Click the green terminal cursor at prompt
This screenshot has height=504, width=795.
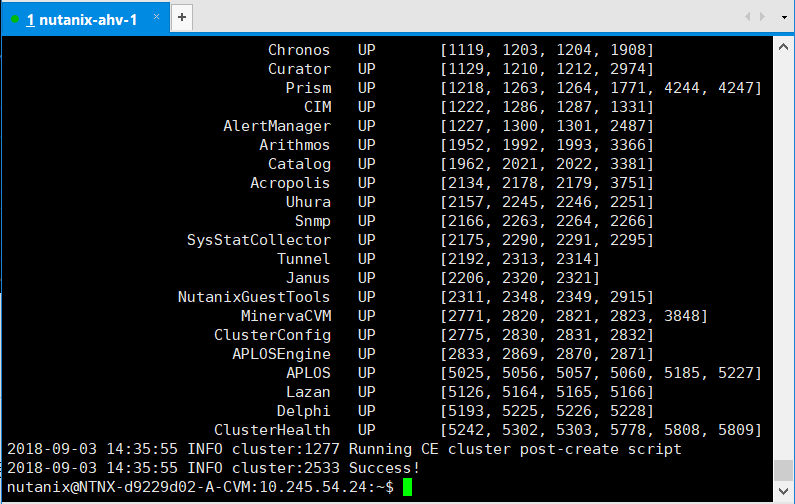coord(407,487)
